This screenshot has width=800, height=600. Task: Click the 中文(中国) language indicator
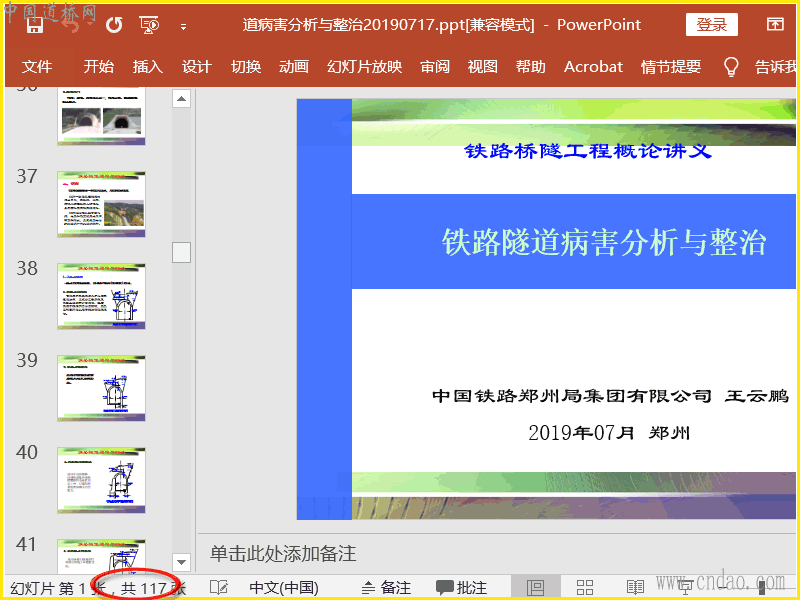[x=284, y=588]
